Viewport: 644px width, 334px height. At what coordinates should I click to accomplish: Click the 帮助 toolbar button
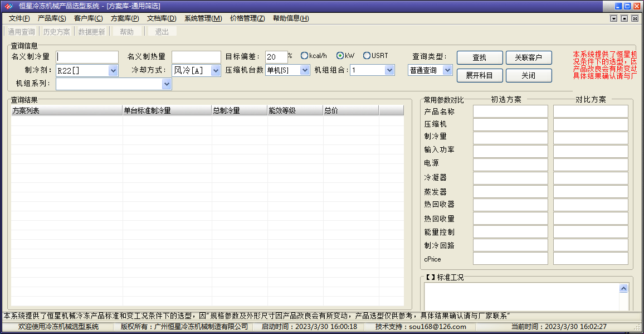(x=126, y=32)
